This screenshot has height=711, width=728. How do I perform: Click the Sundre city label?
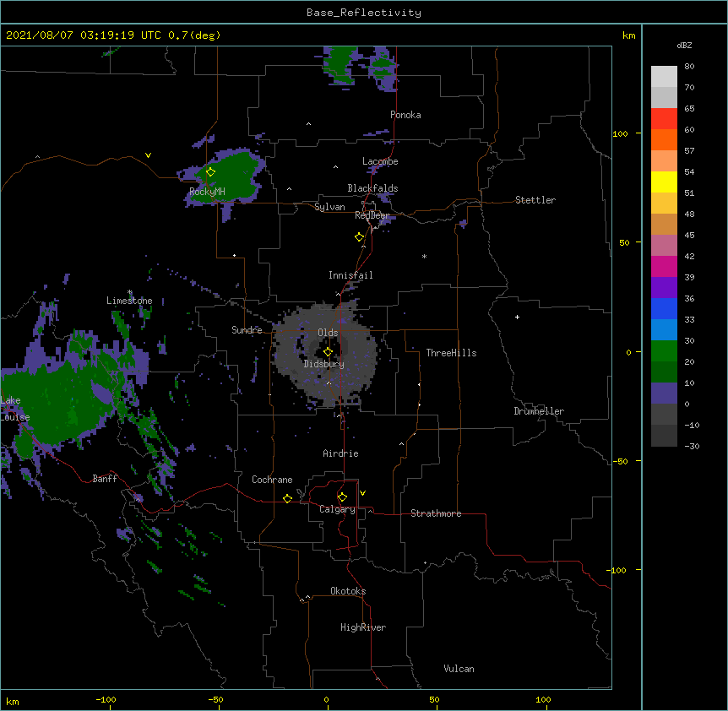(x=247, y=330)
